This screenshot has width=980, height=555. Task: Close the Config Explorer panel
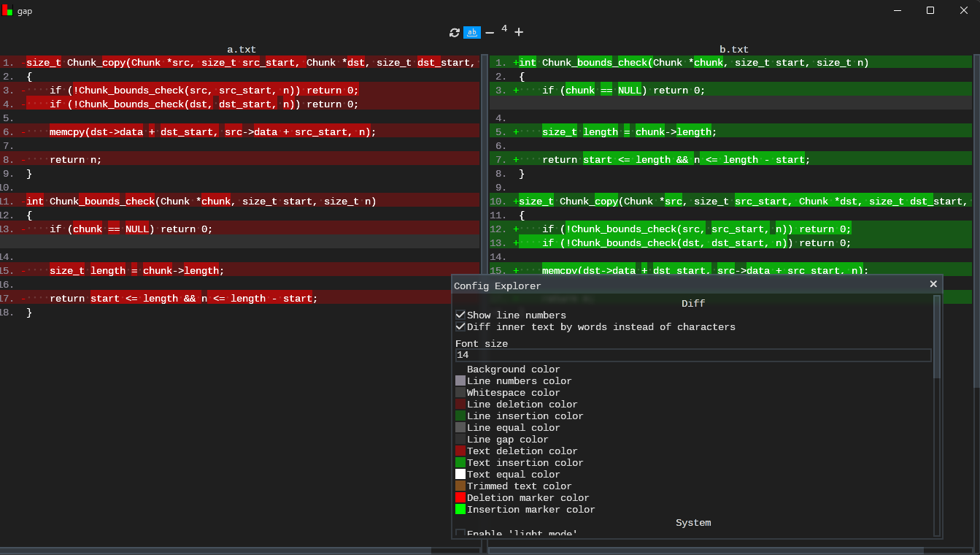click(x=933, y=284)
